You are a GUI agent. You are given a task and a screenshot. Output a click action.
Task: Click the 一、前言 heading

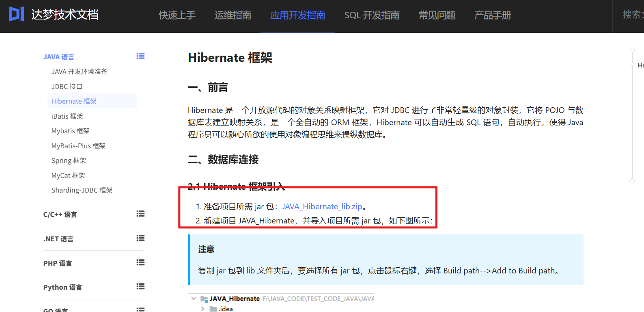208,87
